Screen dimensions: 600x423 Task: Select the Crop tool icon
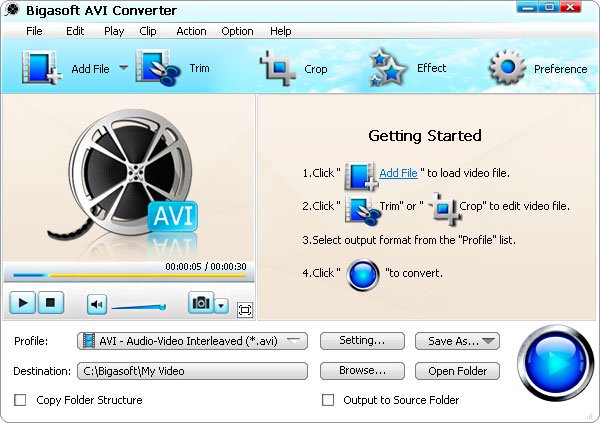(x=278, y=68)
